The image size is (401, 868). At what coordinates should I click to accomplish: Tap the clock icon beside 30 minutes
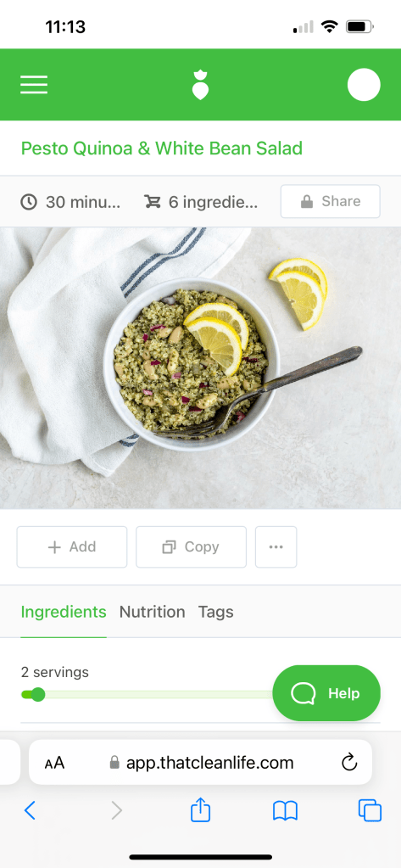(29, 202)
